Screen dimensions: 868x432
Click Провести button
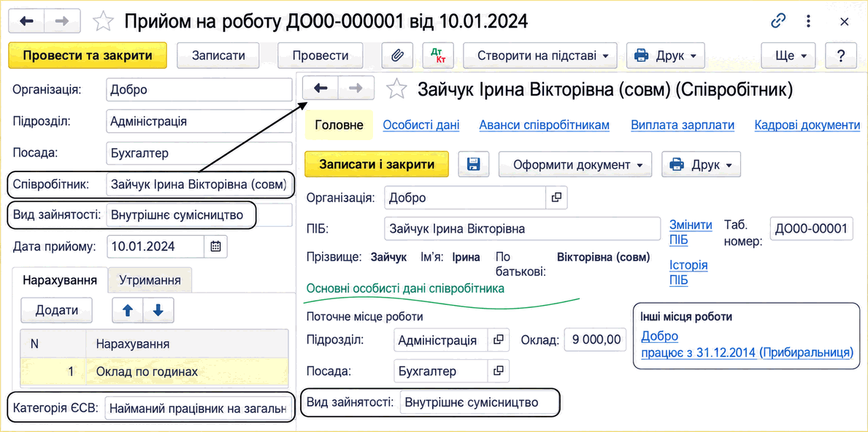point(320,55)
